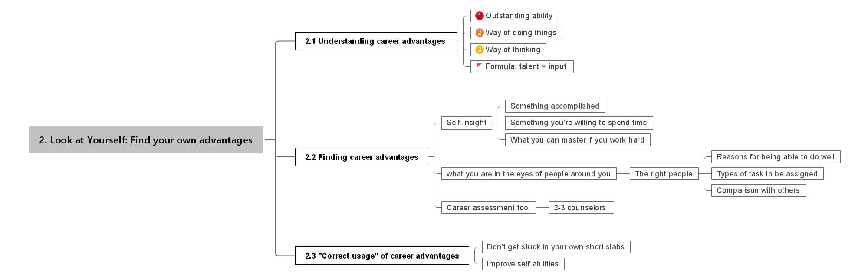868x279 pixels.
Task: Click 'Reasons for being able to do well'
Action: point(776,157)
